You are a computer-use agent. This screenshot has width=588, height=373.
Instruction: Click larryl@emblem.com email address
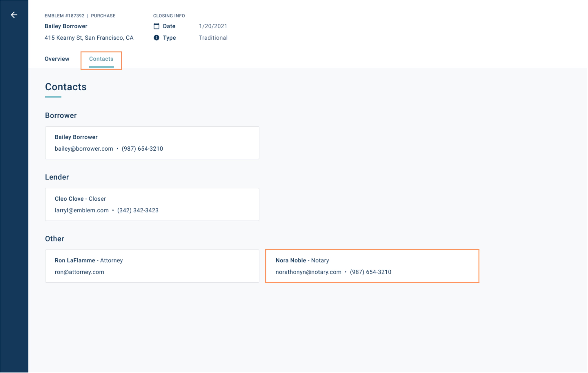click(82, 210)
